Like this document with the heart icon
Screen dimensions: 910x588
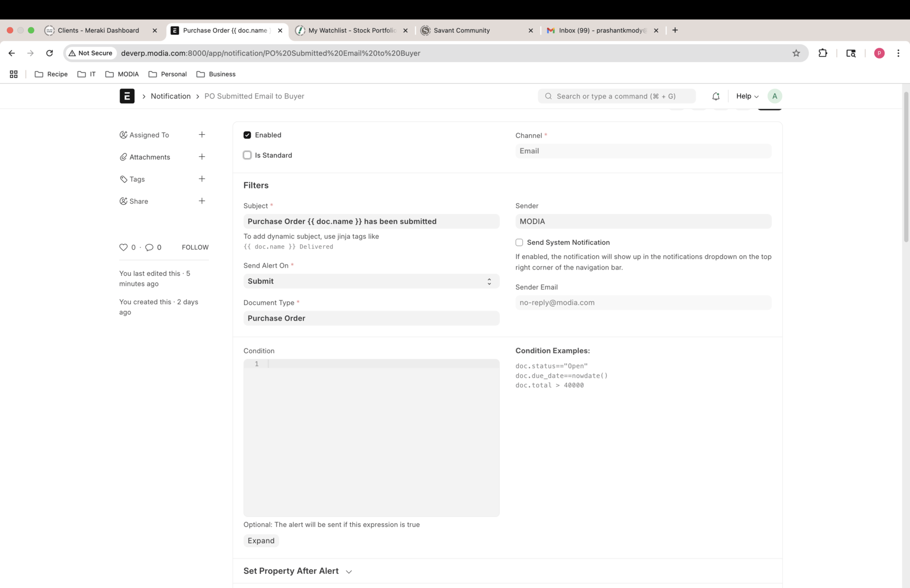tap(123, 247)
